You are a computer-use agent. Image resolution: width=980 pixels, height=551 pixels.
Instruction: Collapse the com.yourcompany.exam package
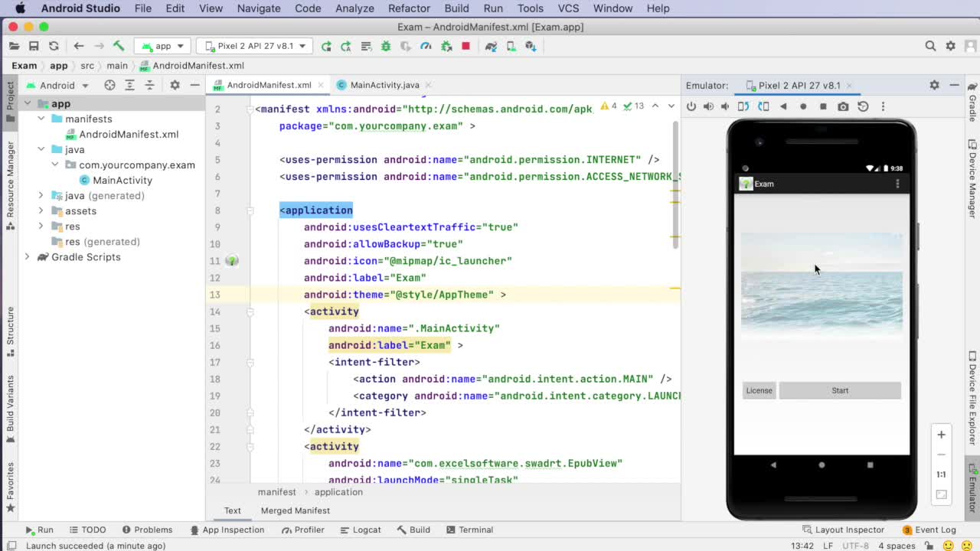point(55,165)
